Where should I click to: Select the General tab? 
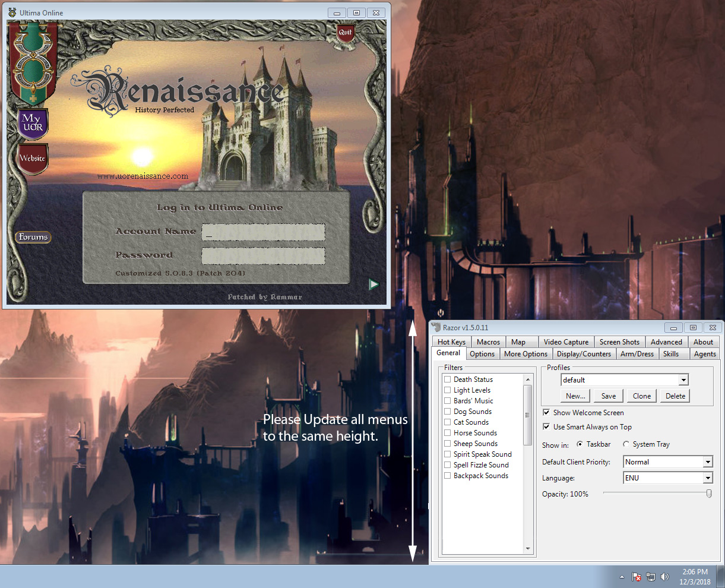pos(448,353)
